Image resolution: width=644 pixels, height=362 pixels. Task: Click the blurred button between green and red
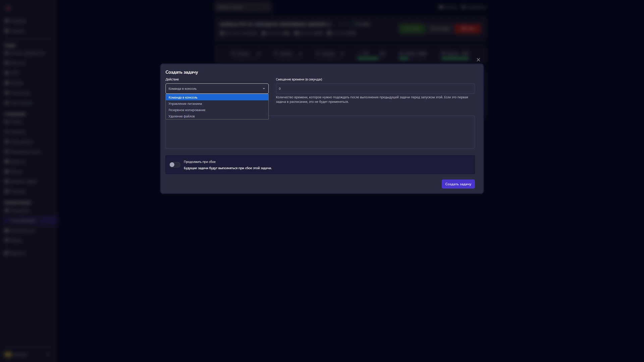click(x=440, y=28)
